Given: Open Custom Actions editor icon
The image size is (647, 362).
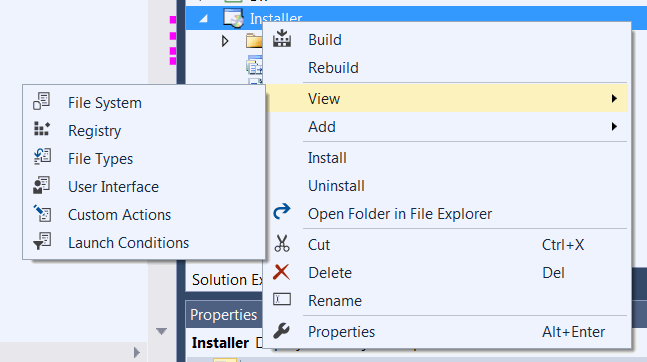Looking at the screenshot, I should click(x=43, y=213).
